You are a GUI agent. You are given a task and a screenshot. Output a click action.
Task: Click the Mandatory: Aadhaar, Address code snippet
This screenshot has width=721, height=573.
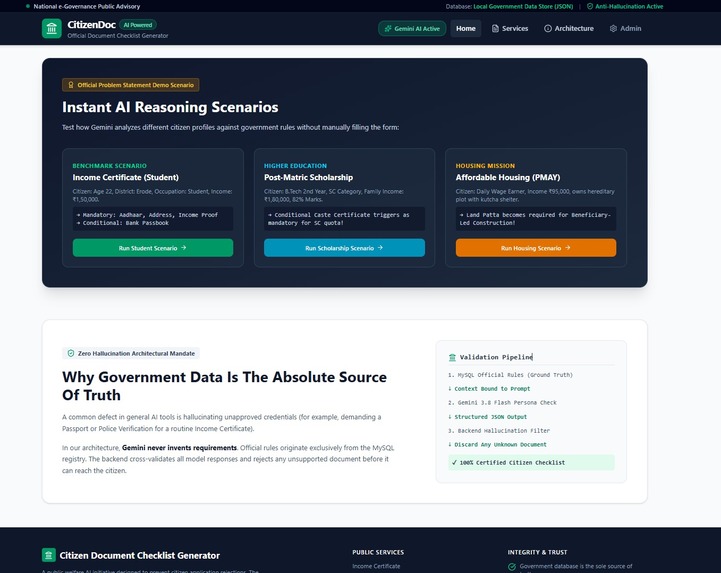(153, 219)
